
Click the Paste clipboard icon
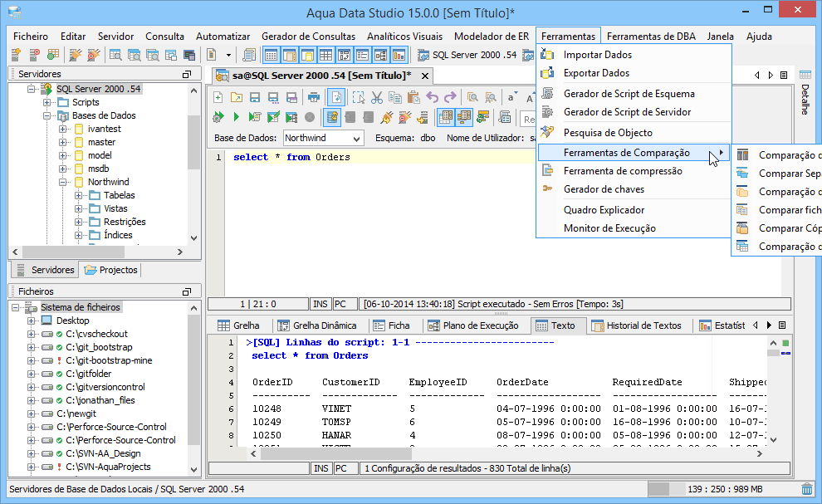click(413, 97)
